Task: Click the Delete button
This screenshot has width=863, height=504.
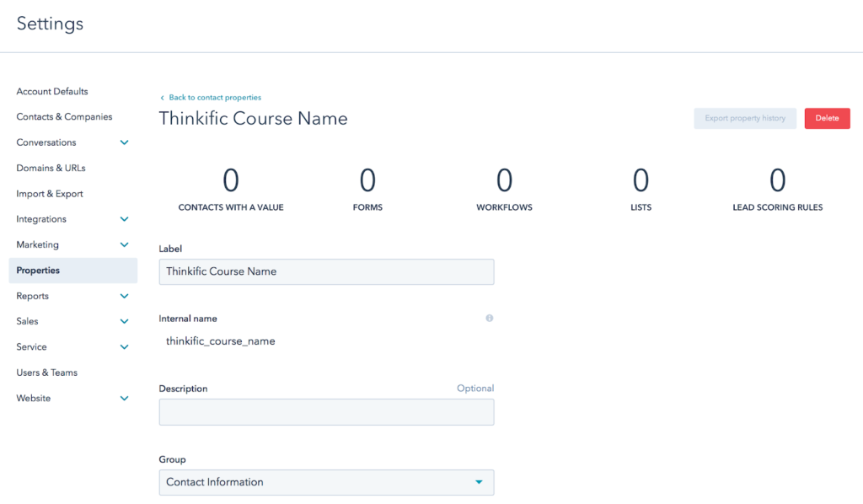Action: 828,118
